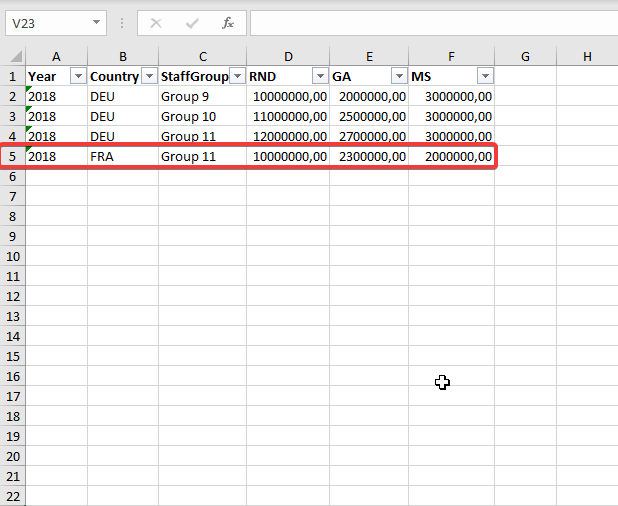
Task: Open the Year column filter dropdown
Action: [77, 76]
